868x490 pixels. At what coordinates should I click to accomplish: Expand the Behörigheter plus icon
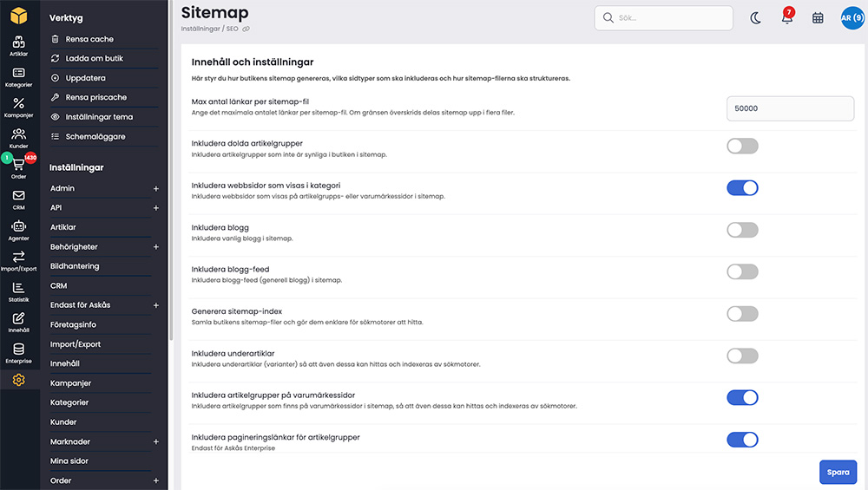[x=156, y=247]
